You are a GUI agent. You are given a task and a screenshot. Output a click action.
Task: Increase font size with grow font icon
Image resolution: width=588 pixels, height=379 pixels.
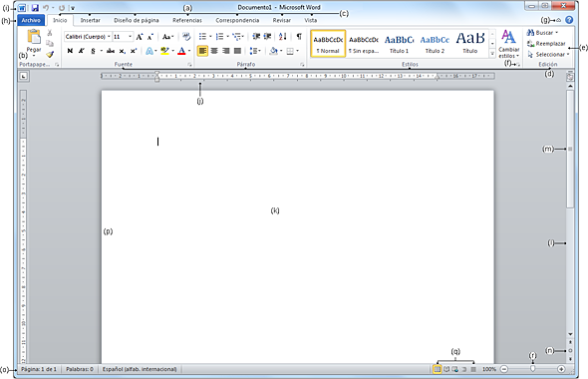click(x=140, y=37)
